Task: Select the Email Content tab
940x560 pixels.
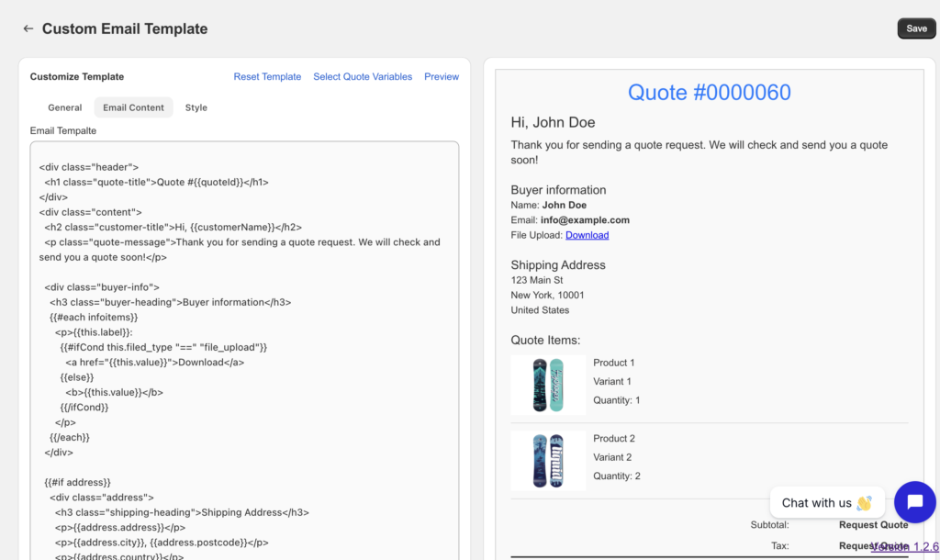Action: [x=133, y=107]
